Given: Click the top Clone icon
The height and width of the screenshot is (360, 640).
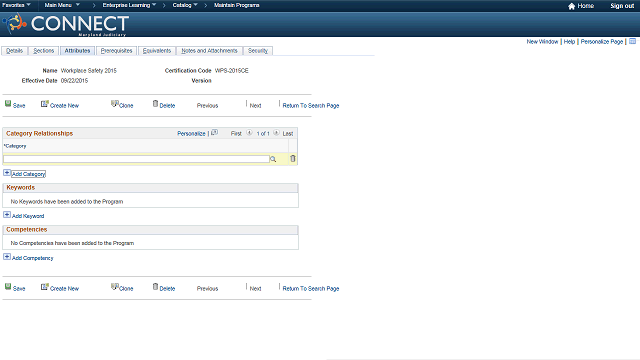Looking at the screenshot, I should pyautogui.click(x=115, y=104).
